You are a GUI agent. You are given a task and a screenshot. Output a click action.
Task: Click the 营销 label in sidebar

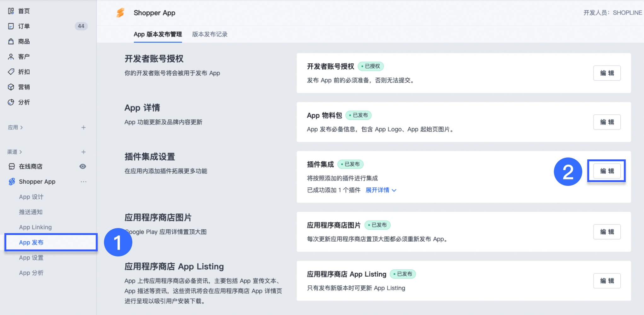tap(24, 87)
